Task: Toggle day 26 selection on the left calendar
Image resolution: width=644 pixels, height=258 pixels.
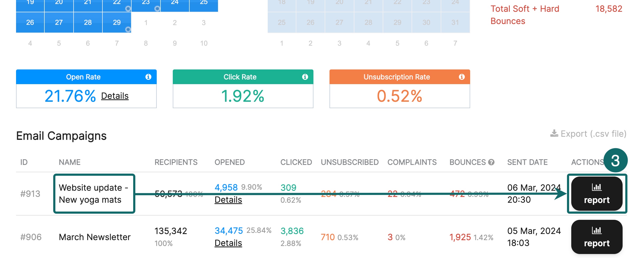Action: [30, 22]
